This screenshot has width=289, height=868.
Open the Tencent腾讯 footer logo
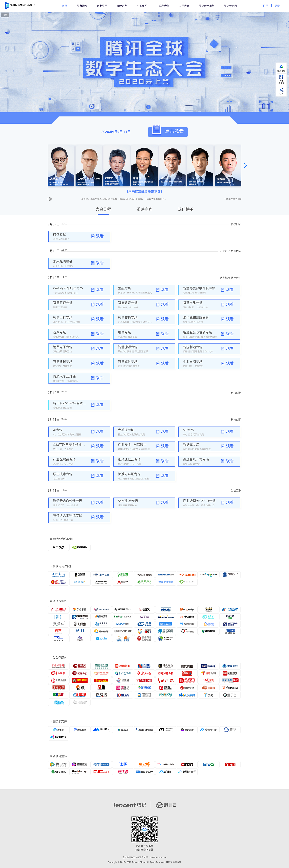tap(129, 805)
